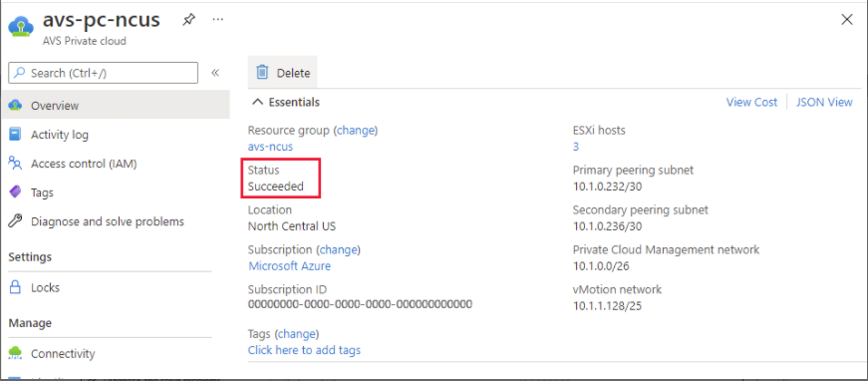Click the Access control people icon
The height and width of the screenshot is (381, 868).
15,164
